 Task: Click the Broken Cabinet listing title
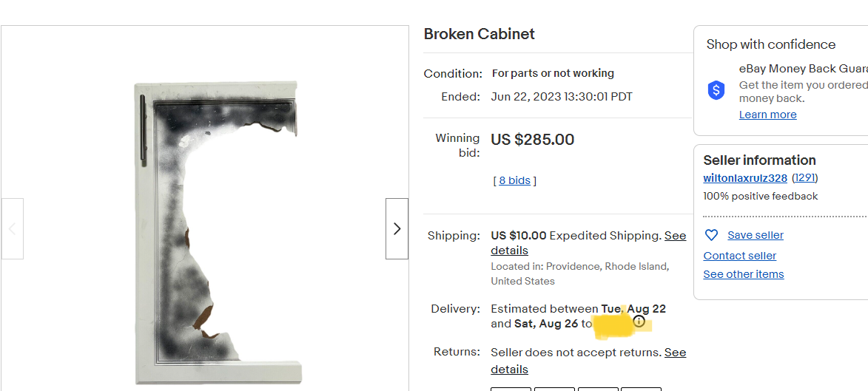[x=479, y=34]
